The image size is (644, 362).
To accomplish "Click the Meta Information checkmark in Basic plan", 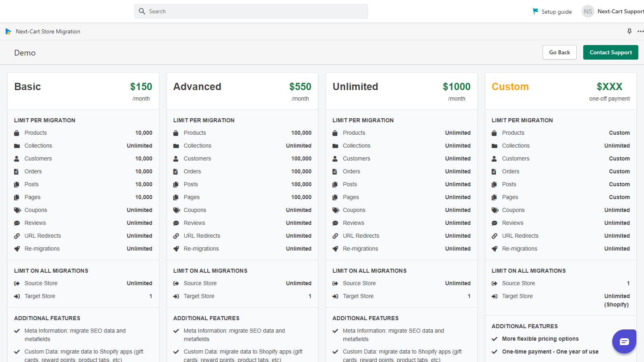I will pos(17,331).
